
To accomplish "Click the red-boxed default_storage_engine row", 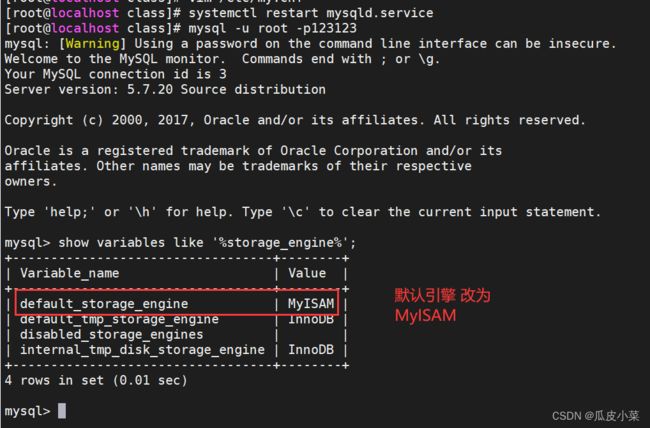I will pyautogui.click(x=177, y=303).
